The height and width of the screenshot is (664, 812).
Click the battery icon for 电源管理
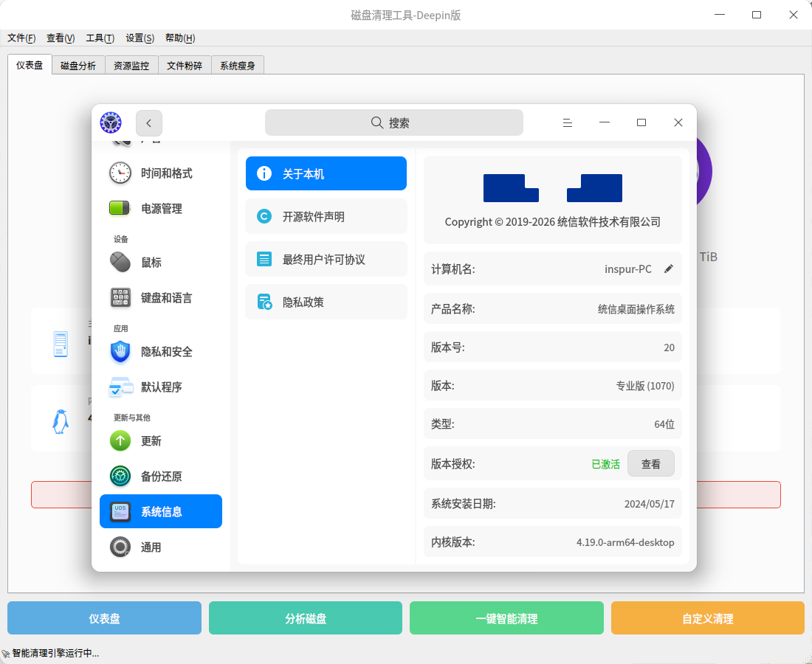pyautogui.click(x=120, y=208)
